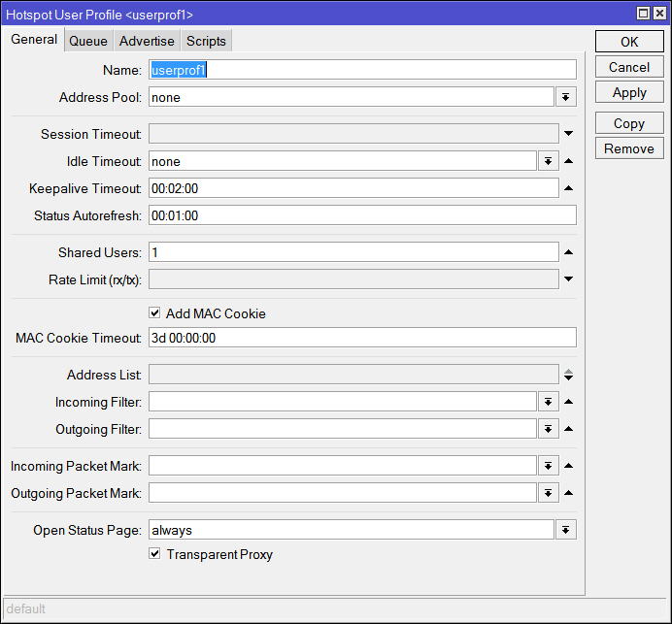Viewport: 672px width, 624px height.
Task: Collapse the Incoming Filter up arrow
Action: pyautogui.click(x=568, y=402)
